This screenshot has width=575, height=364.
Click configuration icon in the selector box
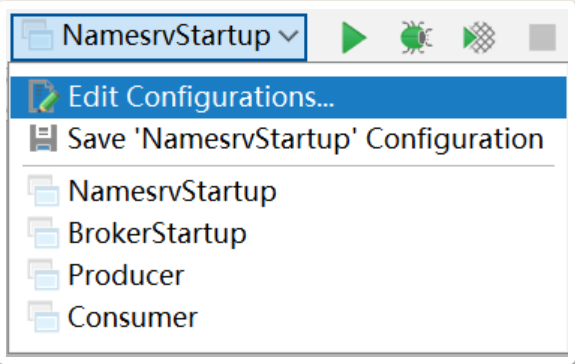point(37,35)
